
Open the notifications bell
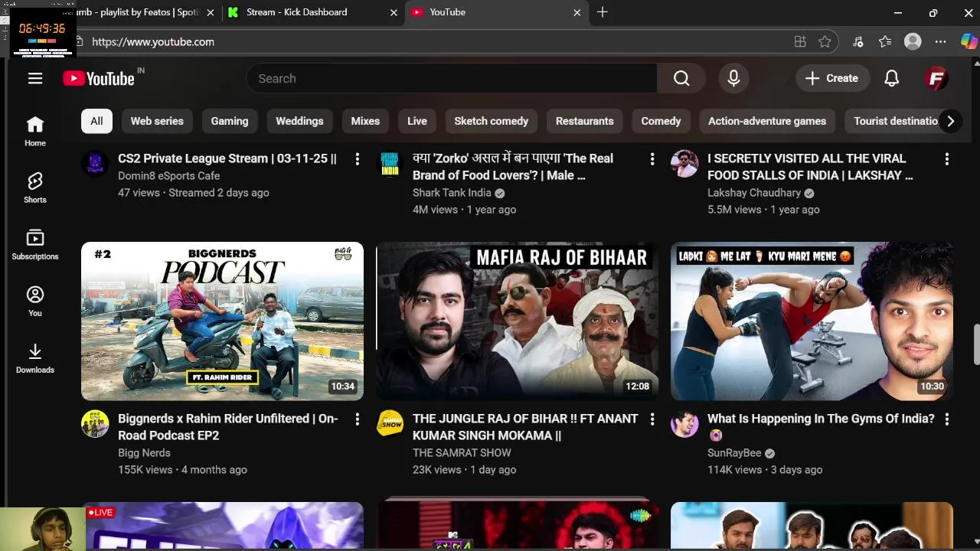pyautogui.click(x=892, y=78)
